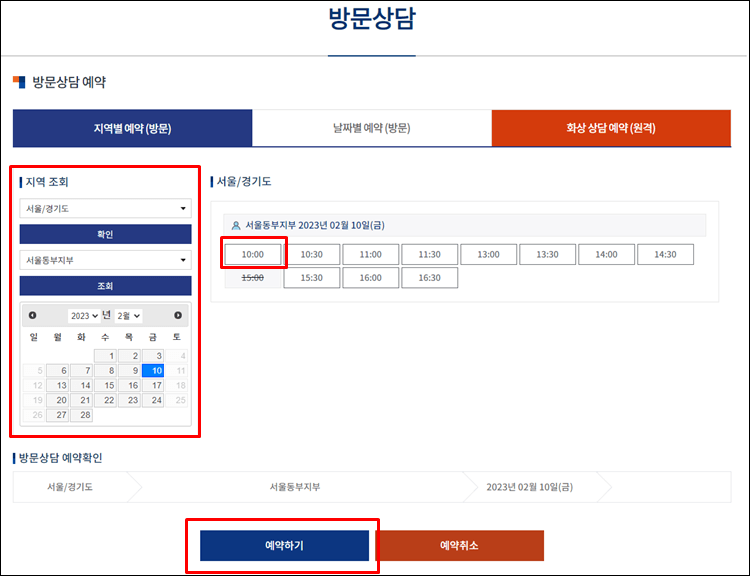Pick February 28 in calendar

[81, 415]
